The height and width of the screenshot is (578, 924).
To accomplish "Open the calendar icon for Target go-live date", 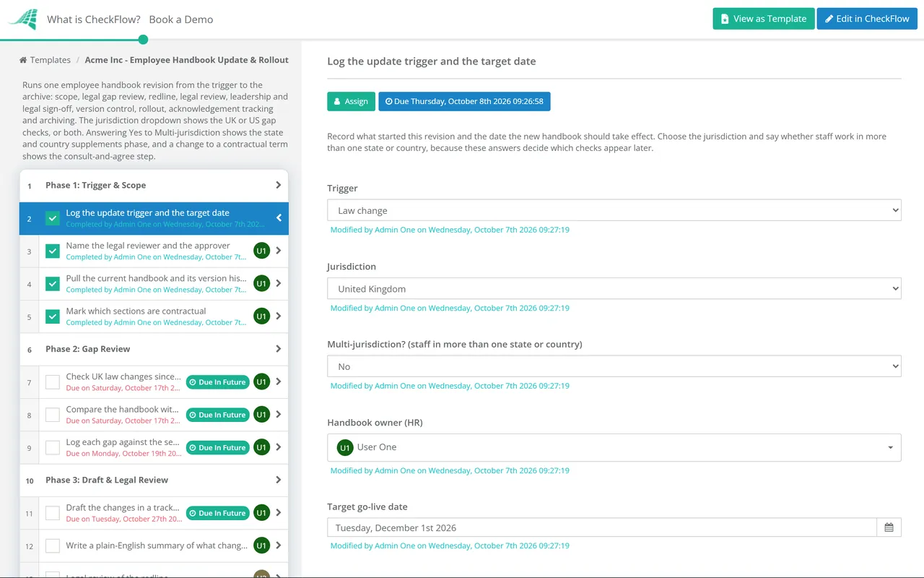I will [889, 527].
